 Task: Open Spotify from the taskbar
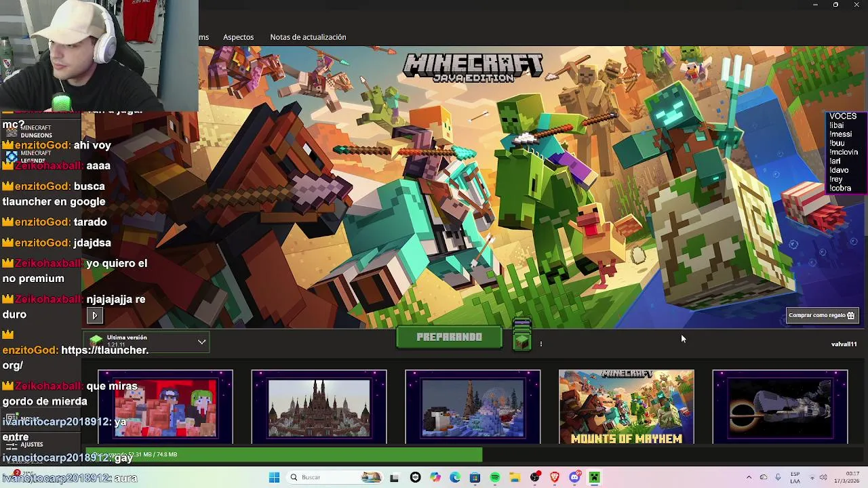[495, 477]
